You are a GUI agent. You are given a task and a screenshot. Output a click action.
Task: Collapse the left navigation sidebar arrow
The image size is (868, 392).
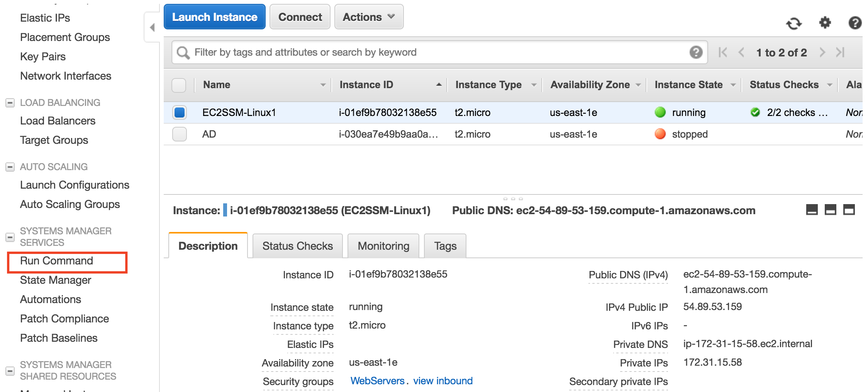[152, 27]
